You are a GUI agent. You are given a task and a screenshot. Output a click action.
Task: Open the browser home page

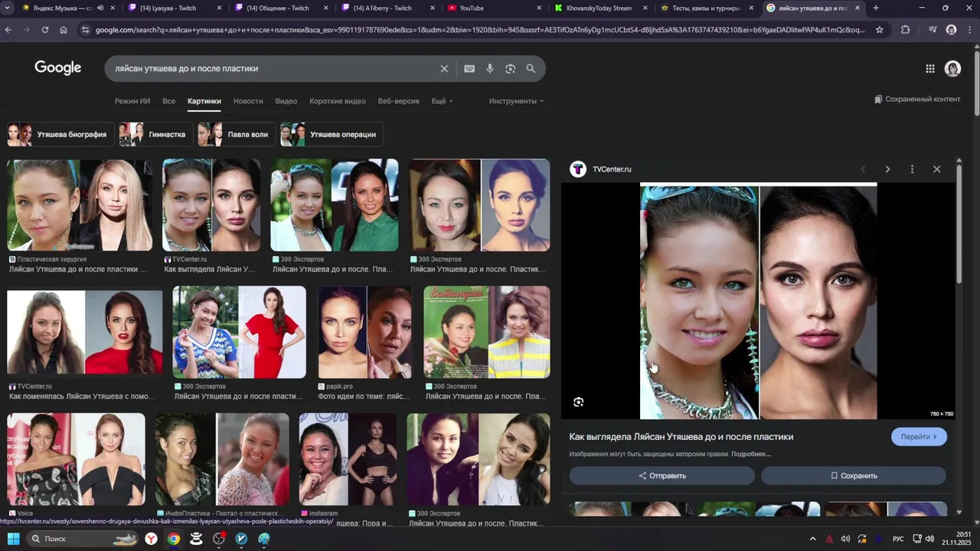pos(64,30)
